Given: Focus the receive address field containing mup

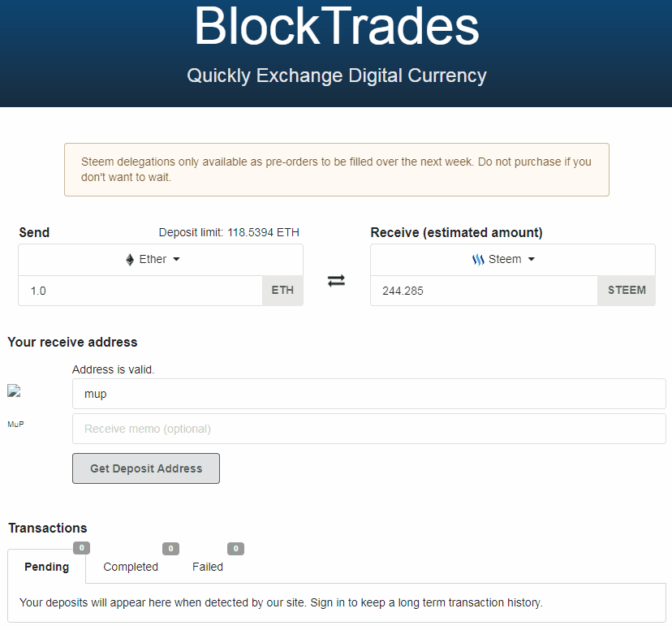Looking at the screenshot, I should coord(368,394).
